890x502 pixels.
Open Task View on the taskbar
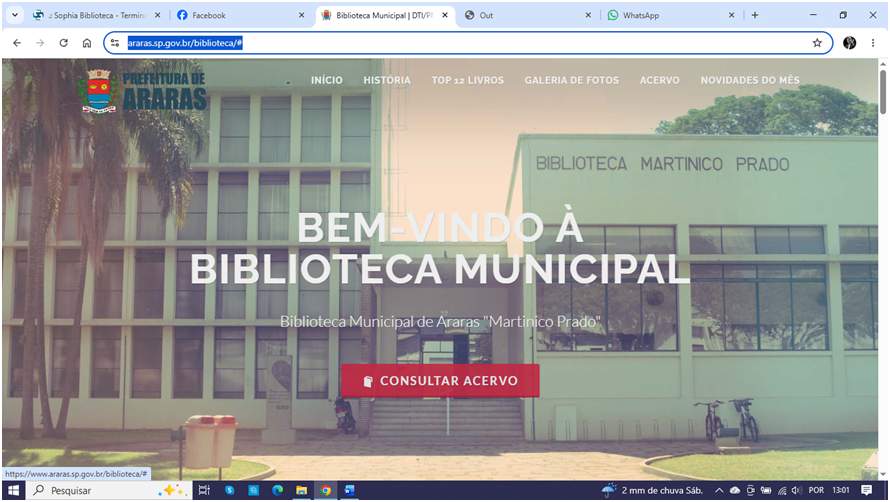pyautogui.click(x=204, y=490)
